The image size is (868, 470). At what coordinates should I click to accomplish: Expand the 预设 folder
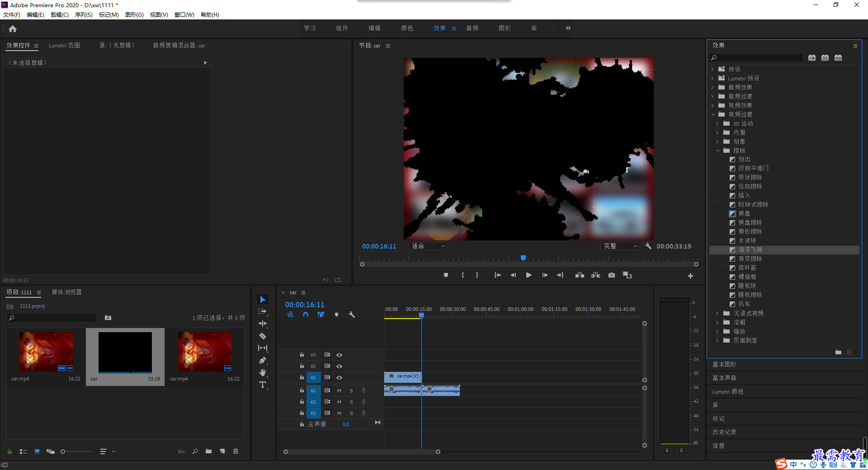point(712,69)
